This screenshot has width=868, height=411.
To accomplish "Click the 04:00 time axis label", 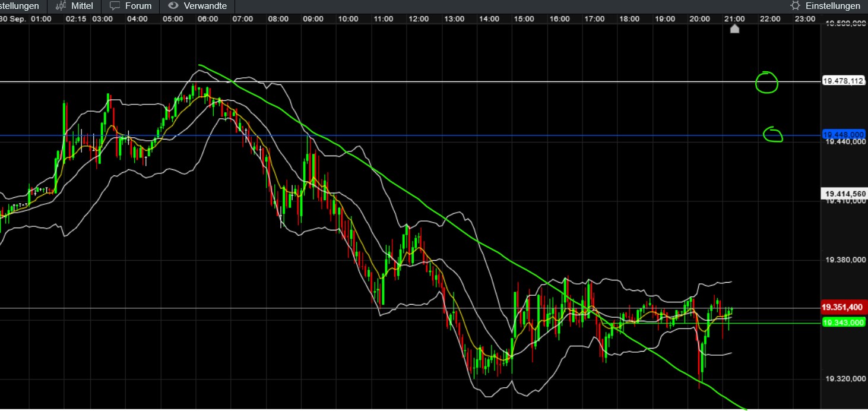I will click(138, 19).
